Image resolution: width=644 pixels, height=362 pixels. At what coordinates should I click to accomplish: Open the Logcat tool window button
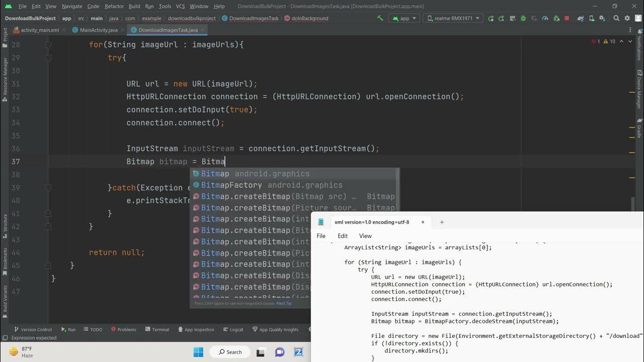point(232,330)
